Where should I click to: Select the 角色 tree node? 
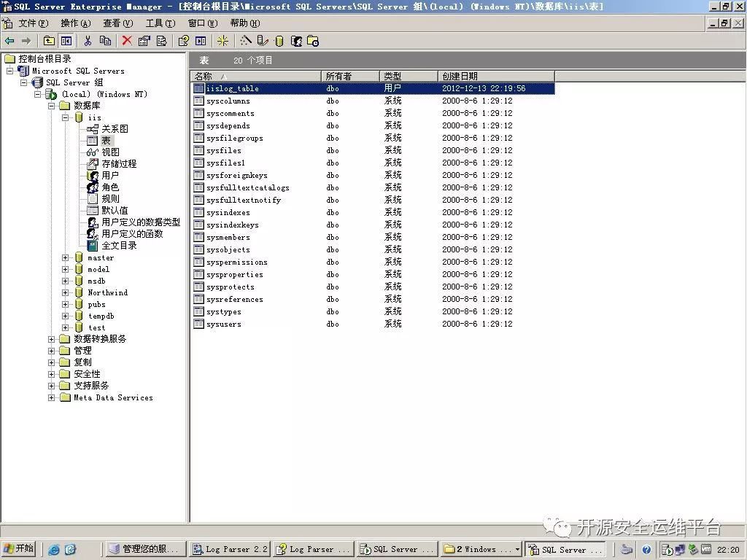click(x=110, y=187)
